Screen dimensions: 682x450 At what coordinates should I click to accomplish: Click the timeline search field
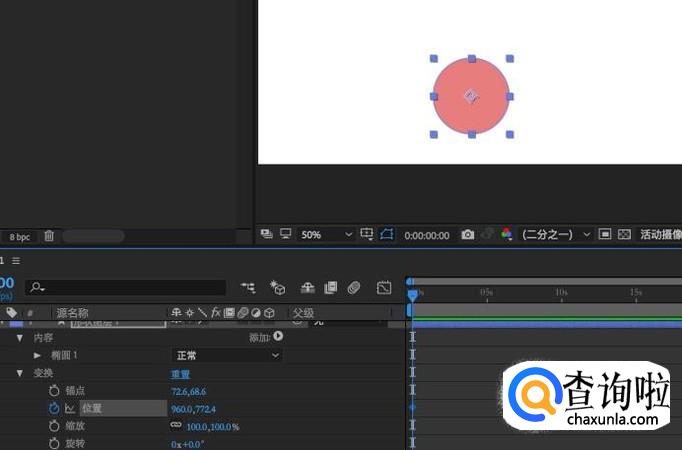(x=125, y=288)
